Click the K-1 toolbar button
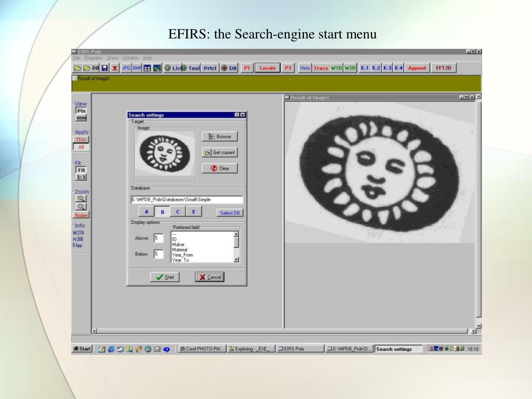The width and height of the screenshot is (532, 399). click(364, 68)
